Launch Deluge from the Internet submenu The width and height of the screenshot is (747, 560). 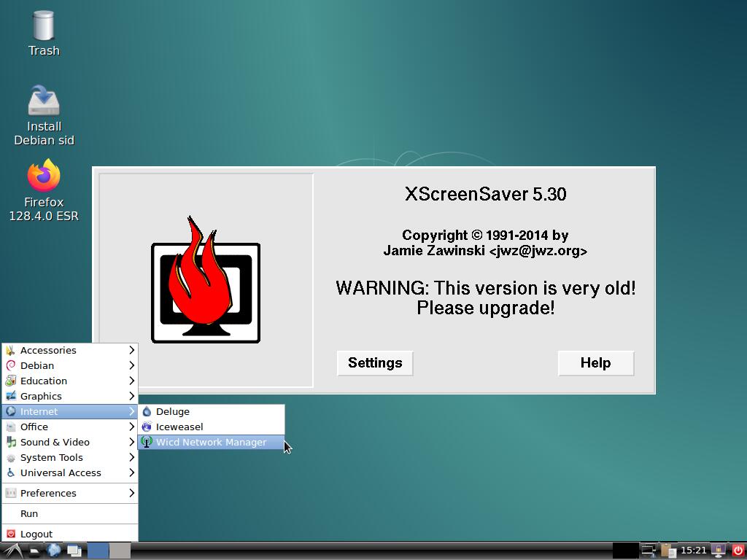point(211,411)
